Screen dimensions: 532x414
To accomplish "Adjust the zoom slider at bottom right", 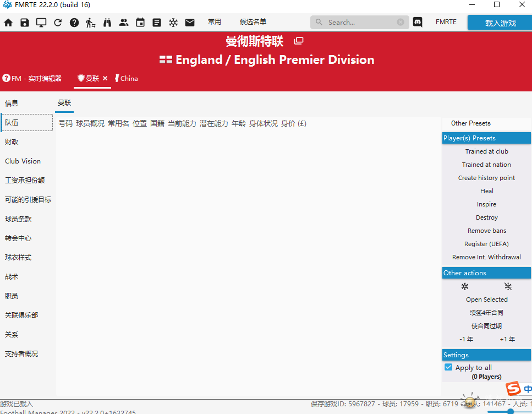I will 511,411.
